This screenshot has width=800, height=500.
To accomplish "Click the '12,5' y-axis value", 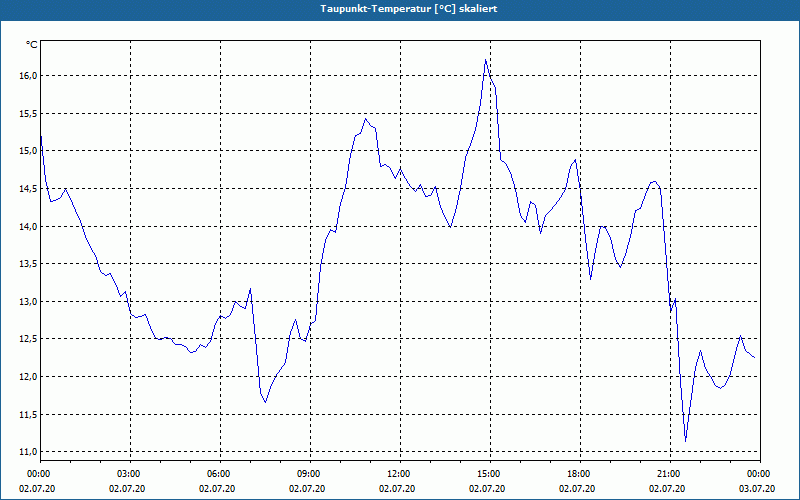I will (29, 339).
